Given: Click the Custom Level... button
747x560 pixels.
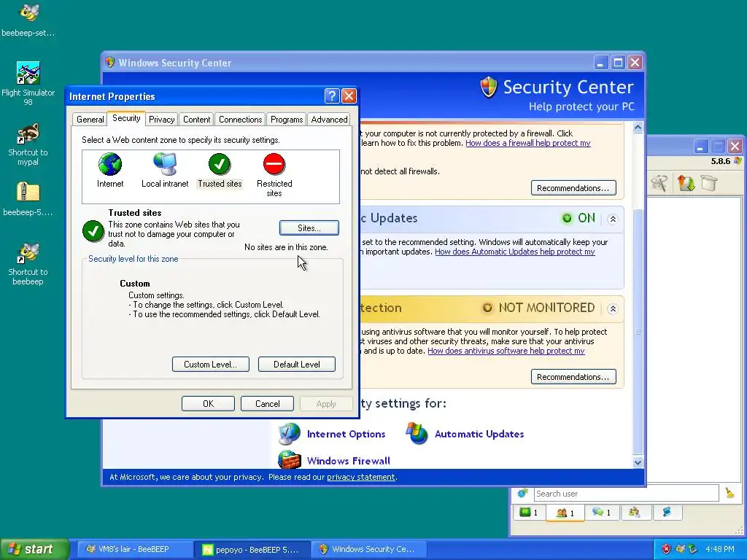Looking at the screenshot, I should point(211,365).
